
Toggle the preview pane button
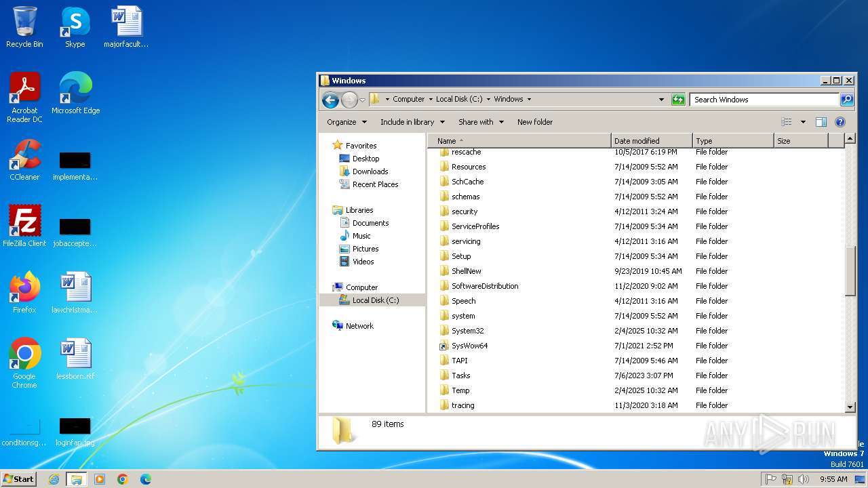821,122
